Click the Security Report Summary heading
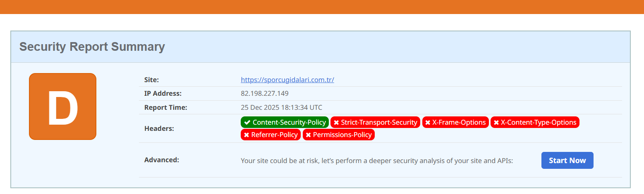 coord(92,47)
